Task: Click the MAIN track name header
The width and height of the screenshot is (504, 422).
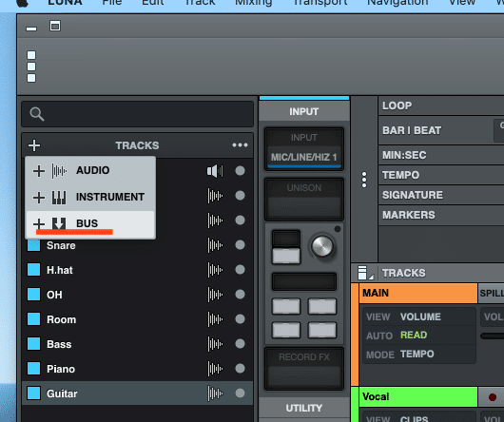Action: point(417,294)
